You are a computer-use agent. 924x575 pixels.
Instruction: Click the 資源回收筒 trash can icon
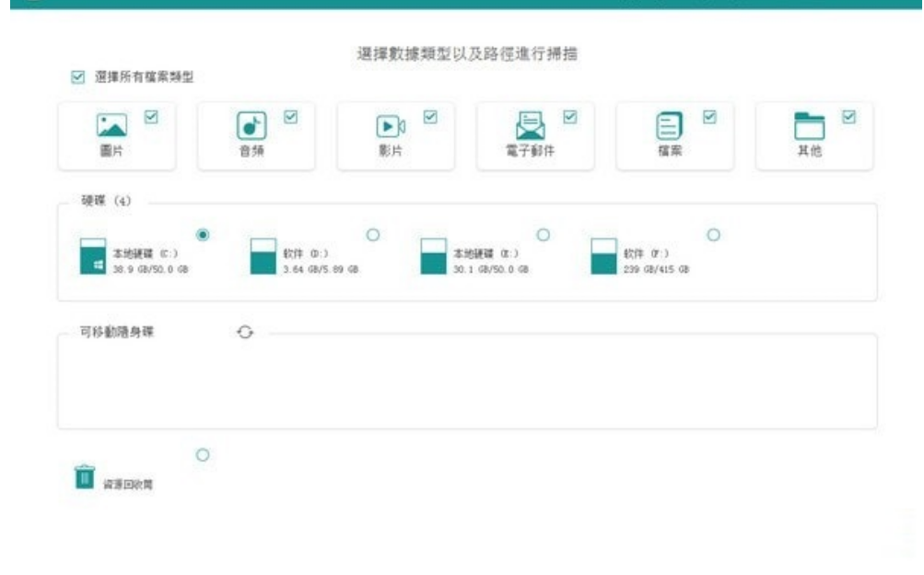(85, 476)
